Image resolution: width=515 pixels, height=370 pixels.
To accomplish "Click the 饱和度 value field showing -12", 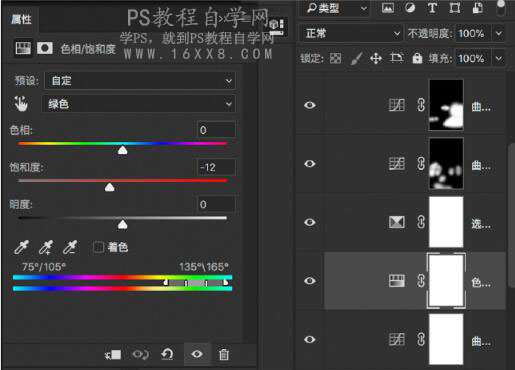I will tap(216, 167).
